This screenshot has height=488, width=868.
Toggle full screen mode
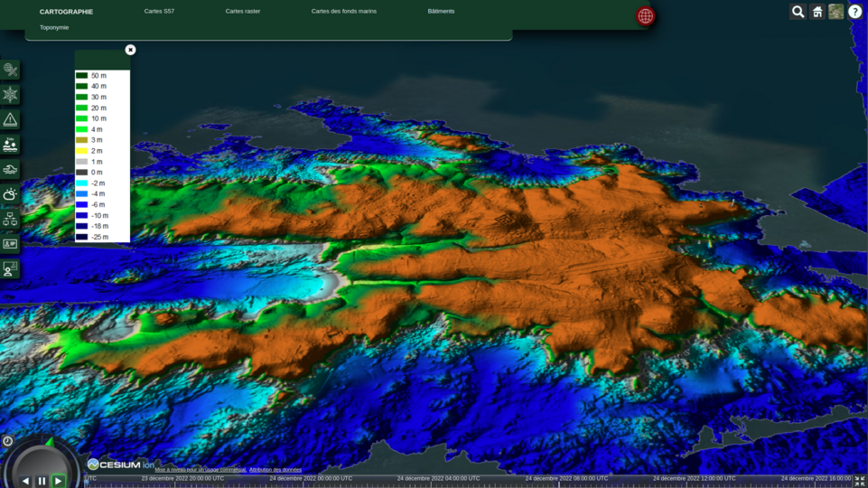point(860,482)
